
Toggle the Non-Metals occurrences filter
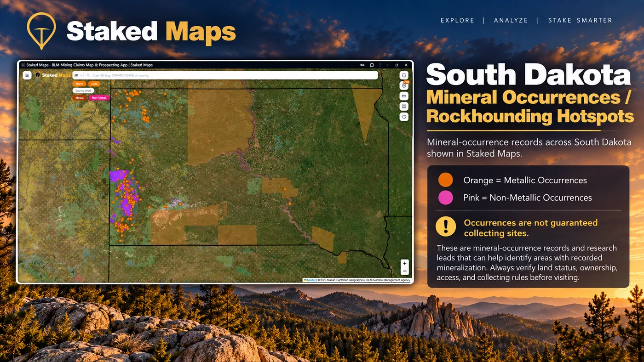click(x=99, y=98)
